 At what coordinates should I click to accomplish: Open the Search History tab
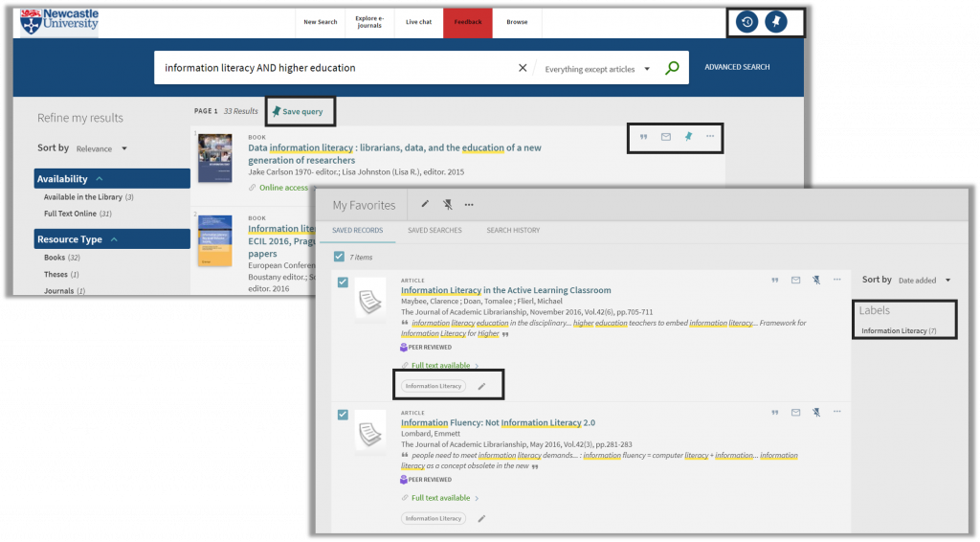click(x=513, y=231)
